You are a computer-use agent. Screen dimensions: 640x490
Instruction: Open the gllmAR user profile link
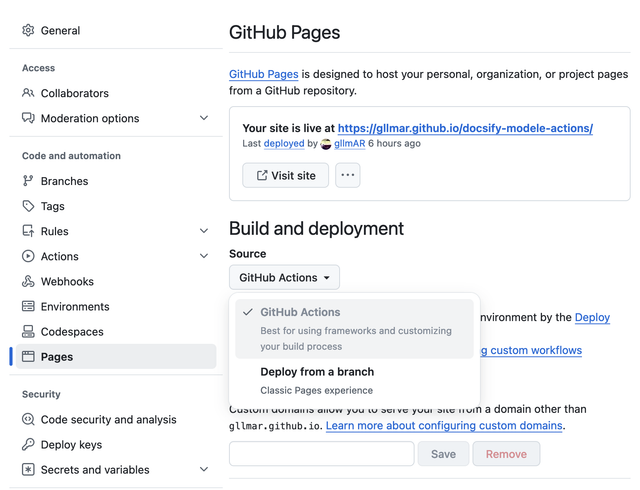(x=350, y=144)
